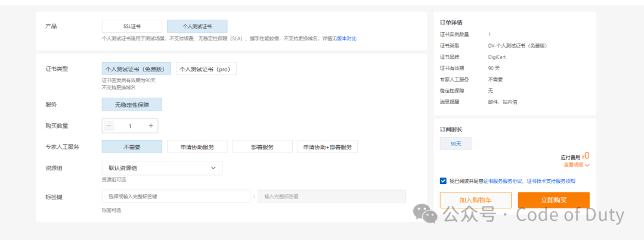644x240 pixels.
Task: Click the 订单详情 heading
Action: (x=451, y=22)
